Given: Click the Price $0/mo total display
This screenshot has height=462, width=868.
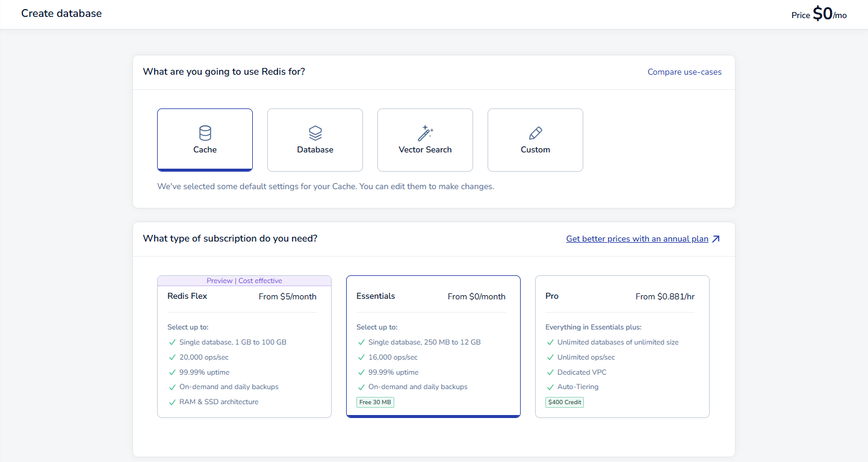Looking at the screenshot, I should pyautogui.click(x=819, y=14).
